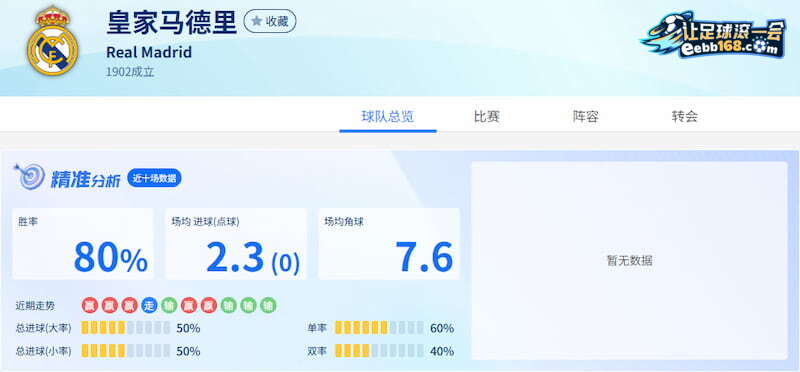Open the 场均角球 7.6 stat card
The image size is (800, 372).
click(x=389, y=243)
